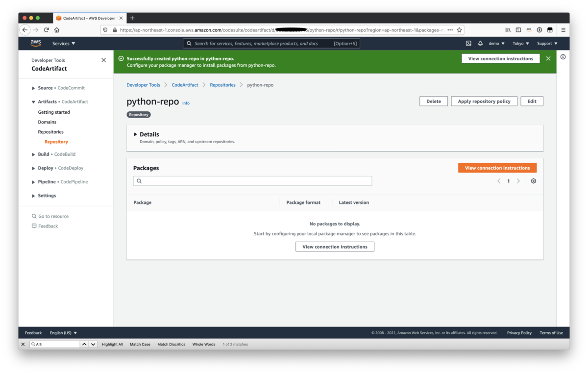Toggle Match Diacritics in find bar

pyautogui.click(x=171, y=345)
